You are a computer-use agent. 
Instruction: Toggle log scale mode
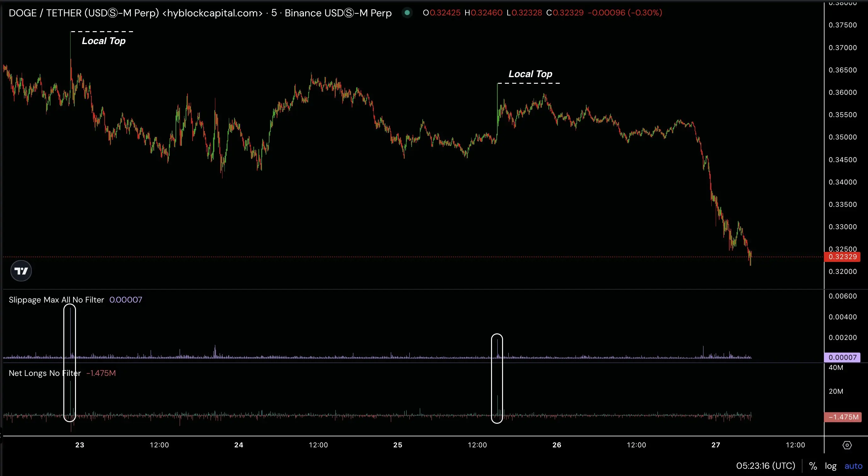830,466
